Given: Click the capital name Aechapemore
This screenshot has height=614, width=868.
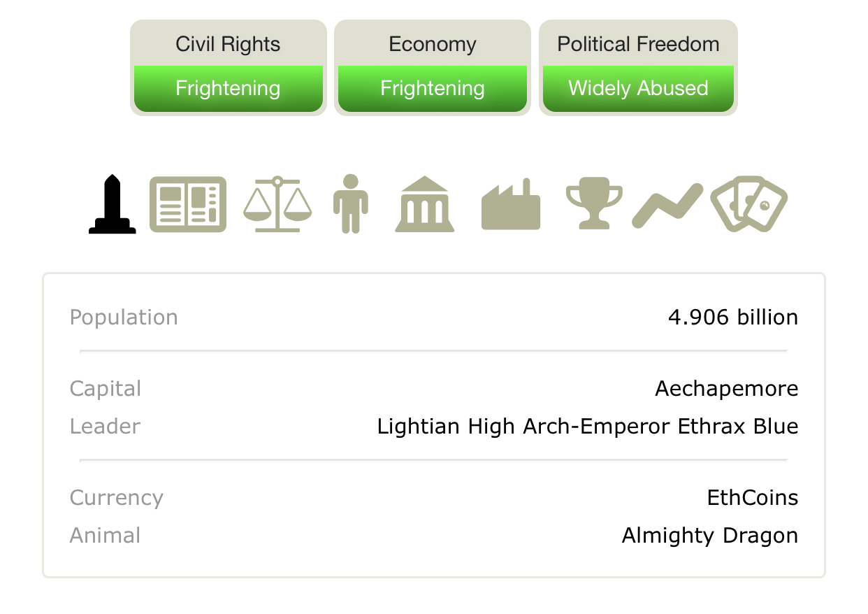Looking at the screenshot, I should (726, 389).
